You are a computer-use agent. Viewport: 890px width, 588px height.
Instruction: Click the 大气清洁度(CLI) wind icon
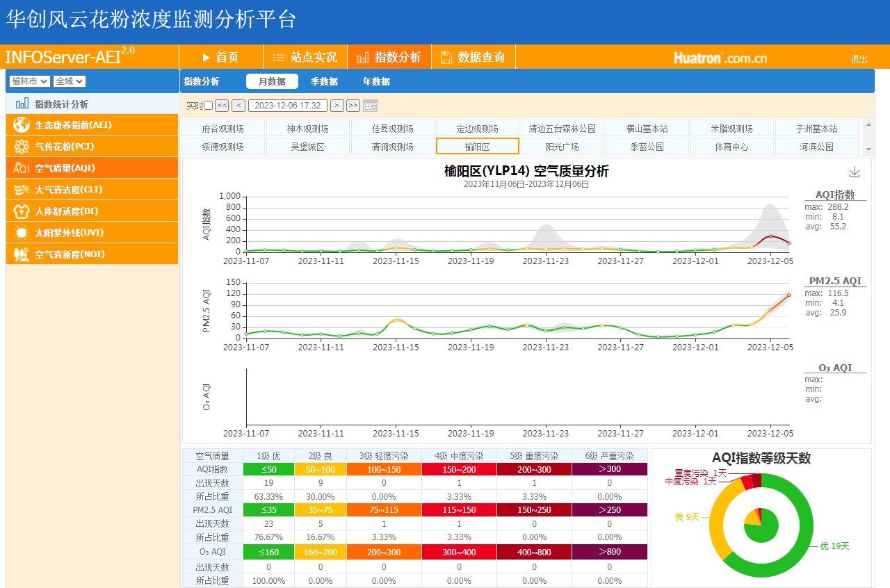(22, 190)
